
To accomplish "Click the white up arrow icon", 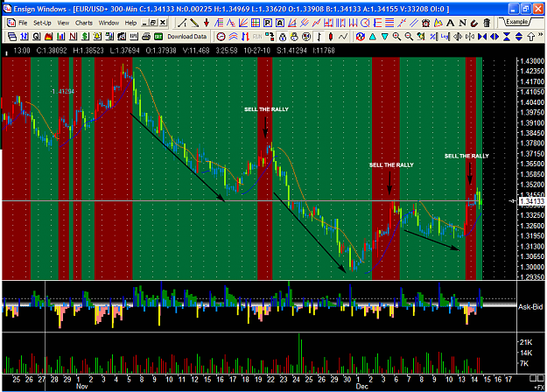I will [x=530, y=37].
